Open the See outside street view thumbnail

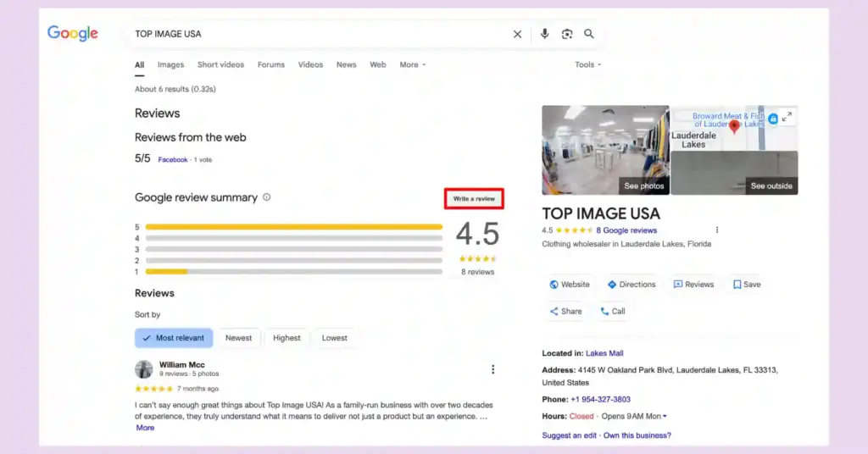[735, 173]
